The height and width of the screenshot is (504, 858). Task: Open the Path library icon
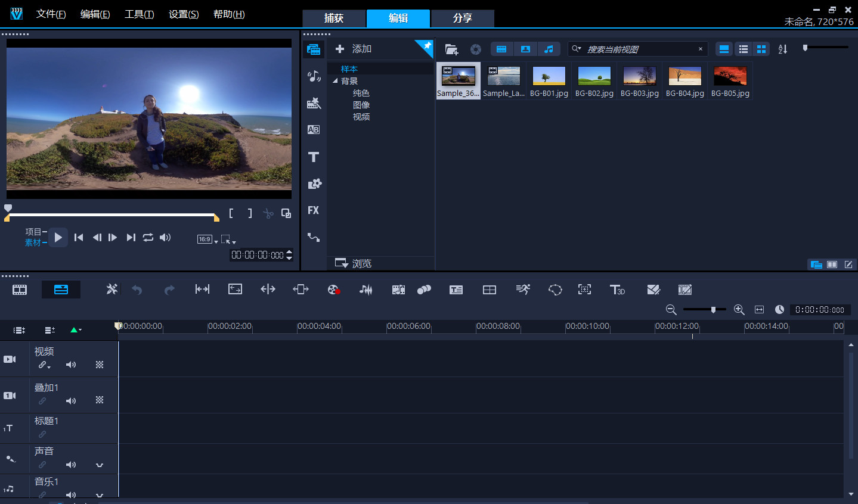(x=314, y=237)
